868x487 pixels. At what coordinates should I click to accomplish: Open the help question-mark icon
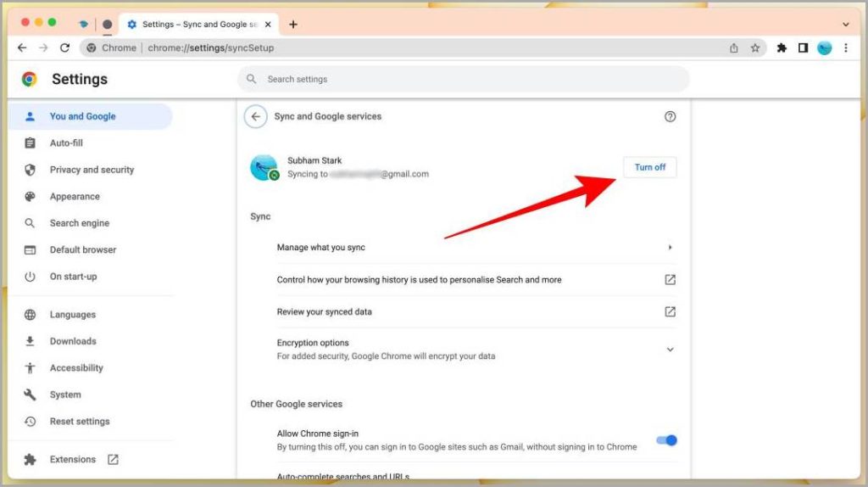pos(670,116)
